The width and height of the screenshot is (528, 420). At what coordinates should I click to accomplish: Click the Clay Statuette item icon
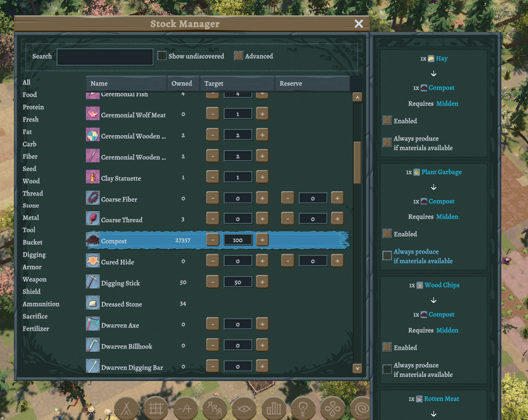[93, 177]
